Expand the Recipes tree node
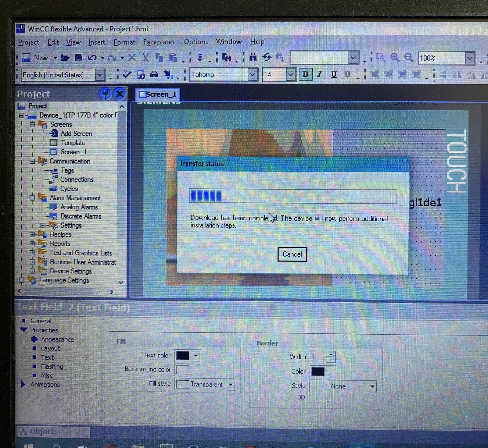 click(x=32, y=234)
